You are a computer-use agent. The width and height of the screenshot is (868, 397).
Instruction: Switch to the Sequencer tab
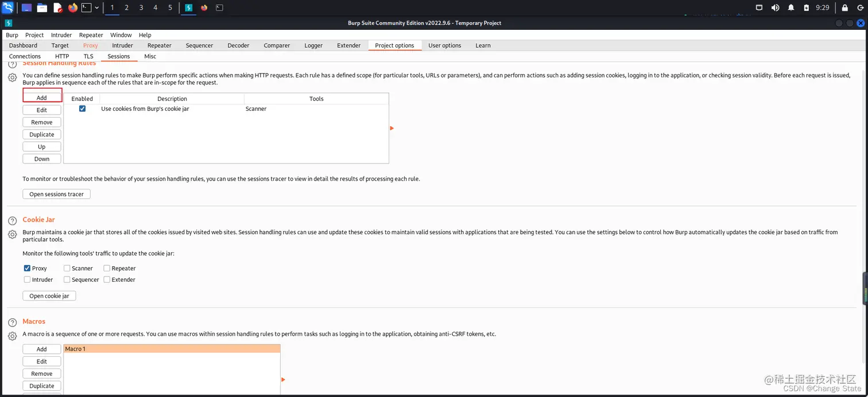point(199,45)
